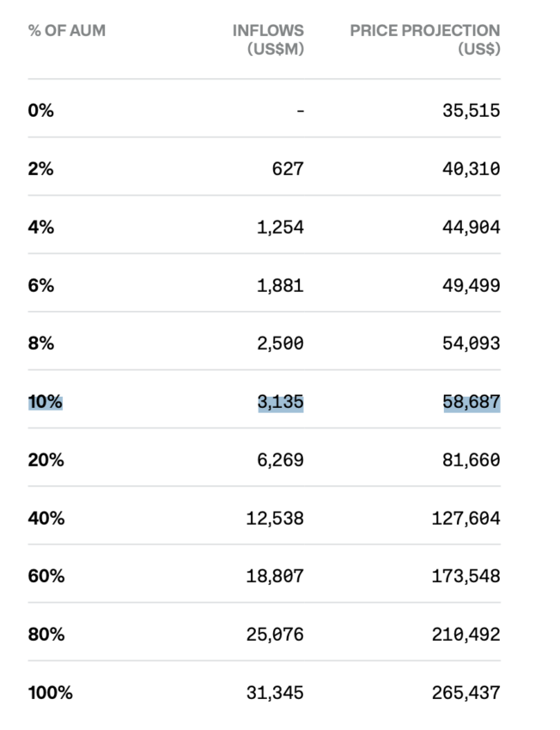
Task: Click the highlighted inflows value 3,135
Action: click(281, 402)
